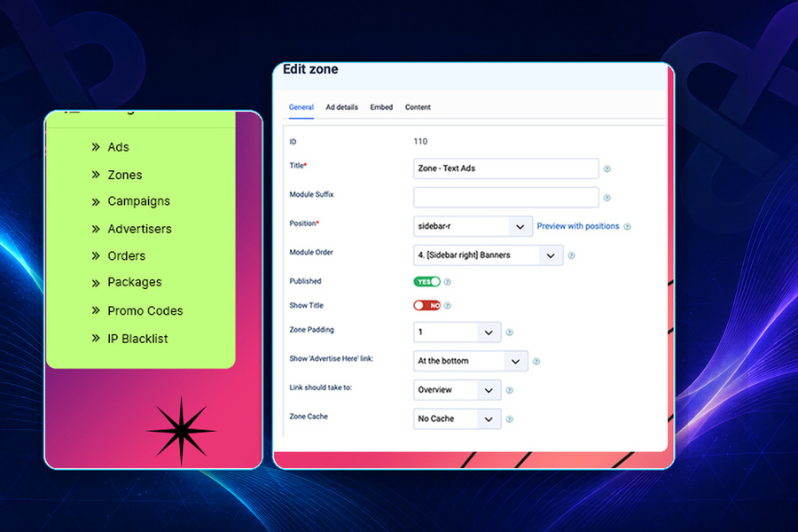Open Promo Codes in the side menu
This screenshot has width=798, height=532.
[145, 310]
